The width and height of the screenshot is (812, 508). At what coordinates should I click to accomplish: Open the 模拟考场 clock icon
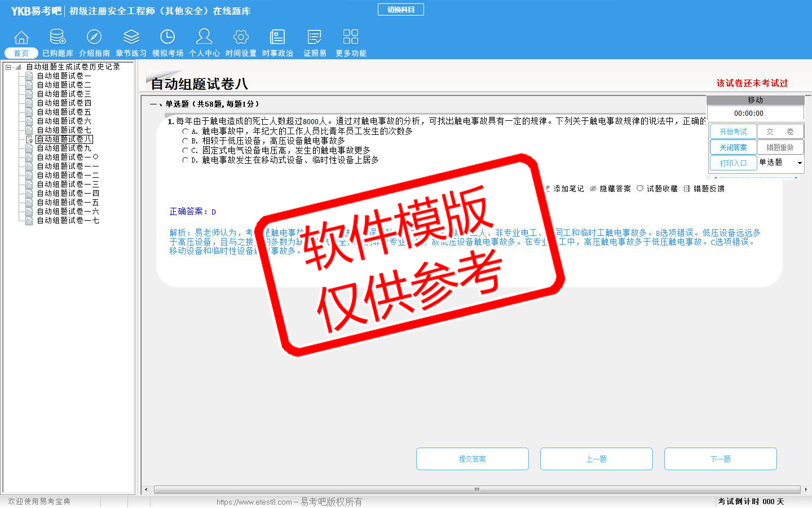167,37
